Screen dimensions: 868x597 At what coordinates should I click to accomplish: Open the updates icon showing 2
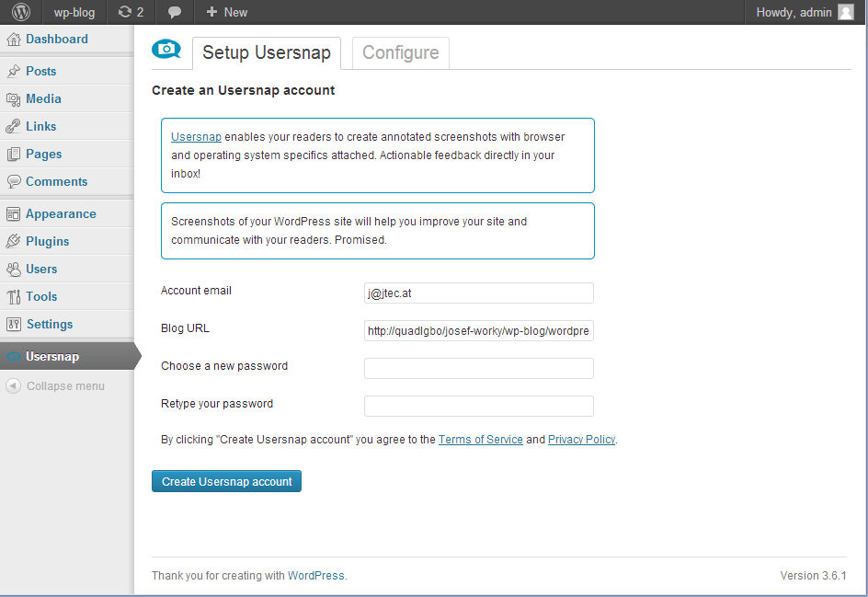pos(131,12)
